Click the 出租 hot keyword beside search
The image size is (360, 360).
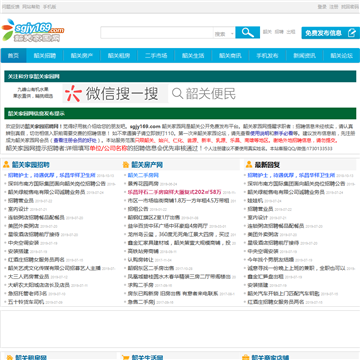[291, 32]
